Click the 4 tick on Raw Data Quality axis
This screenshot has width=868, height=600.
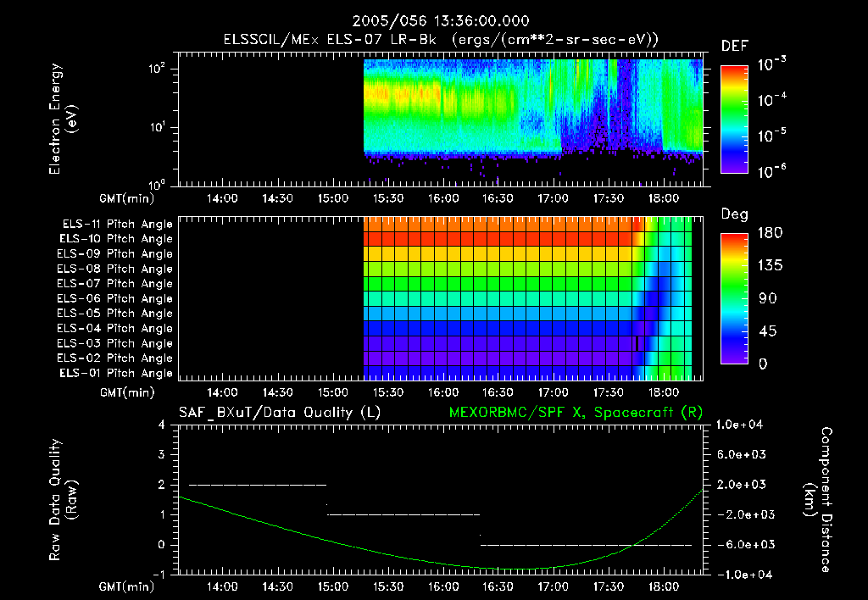(162, 425)
